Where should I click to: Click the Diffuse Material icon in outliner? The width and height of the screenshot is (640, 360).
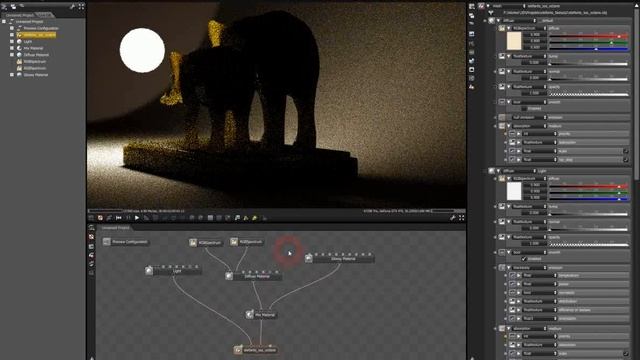point(19,55)
